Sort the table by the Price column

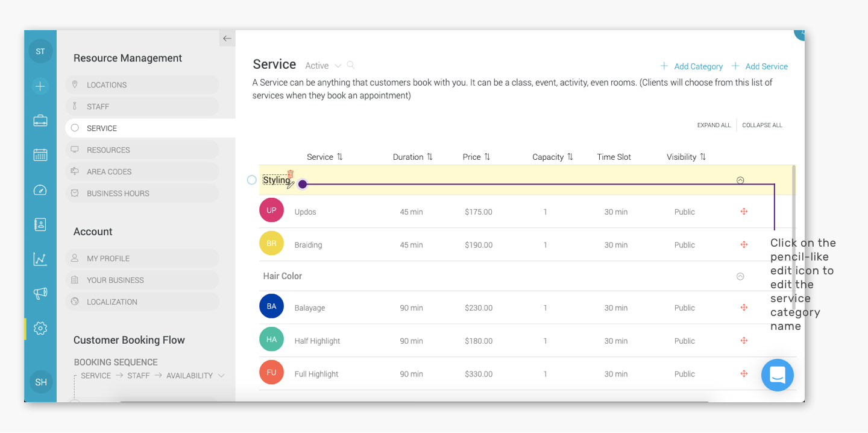coord(477,157)
